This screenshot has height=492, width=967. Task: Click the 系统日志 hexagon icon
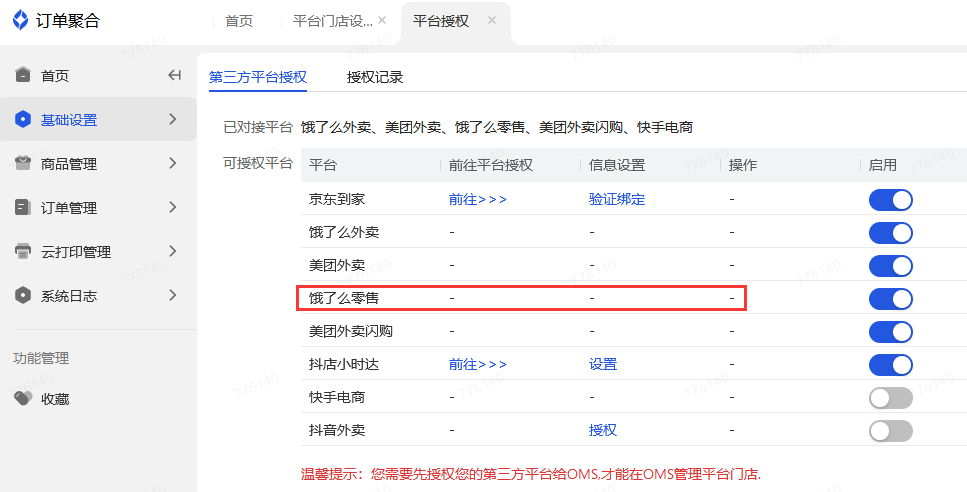pos(23,295)
